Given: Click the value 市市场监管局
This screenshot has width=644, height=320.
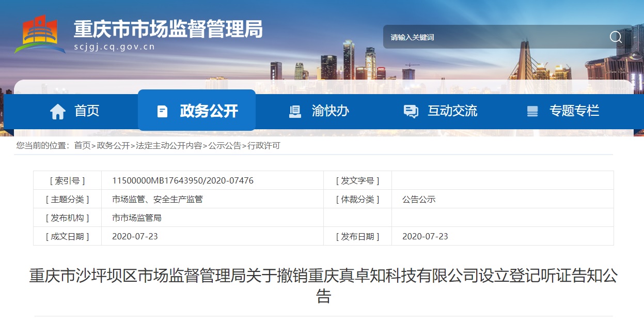Looking at the screenshot, I should (137, 218).
